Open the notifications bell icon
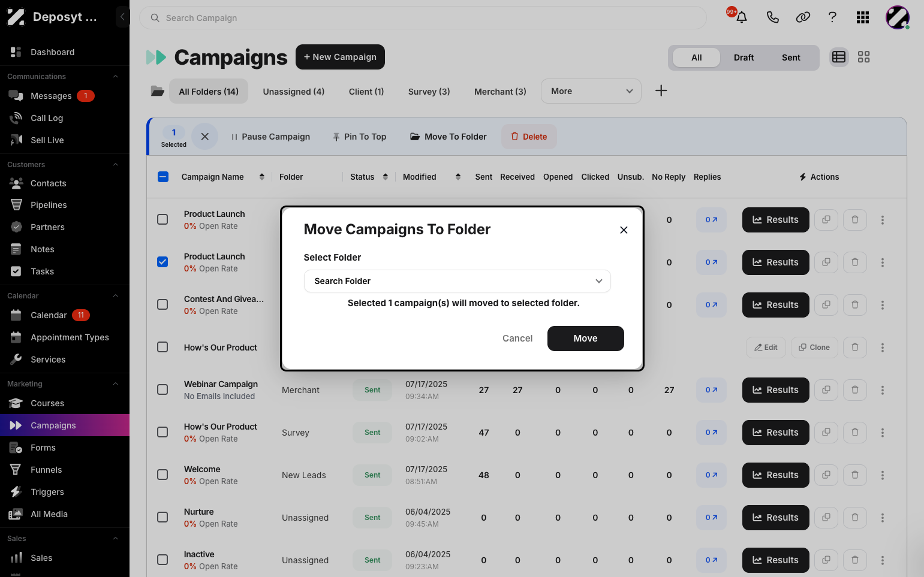 pos(742,17)
